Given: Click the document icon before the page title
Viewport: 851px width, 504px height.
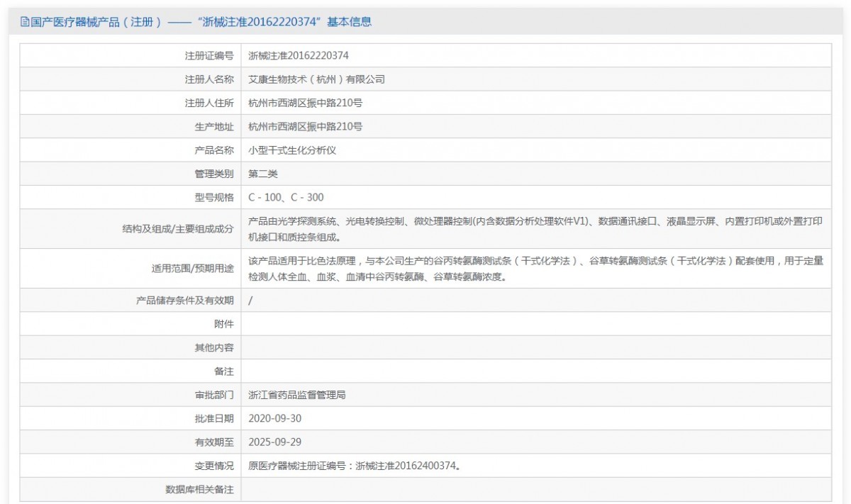Looking at the screenshot, I should (24, 22).
